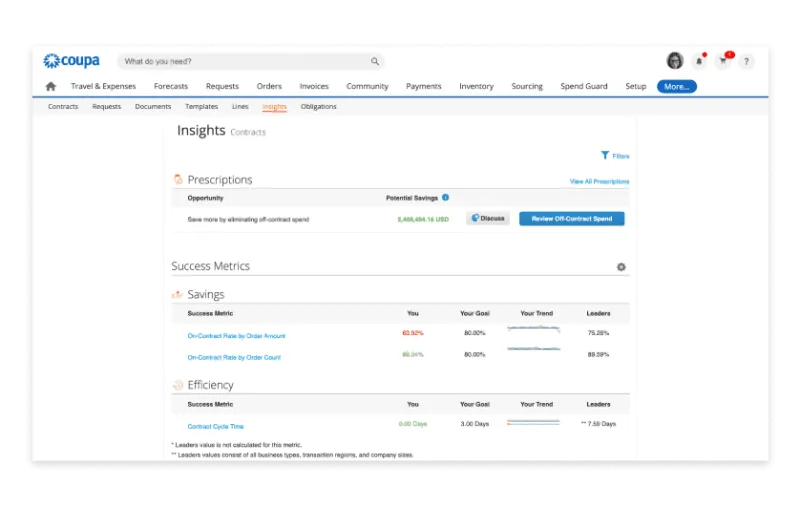Image resolution: width=800 pixels, height=507 pixels.
Task: Open On-Contract Rate by Order Count
Action: point(234,357)
